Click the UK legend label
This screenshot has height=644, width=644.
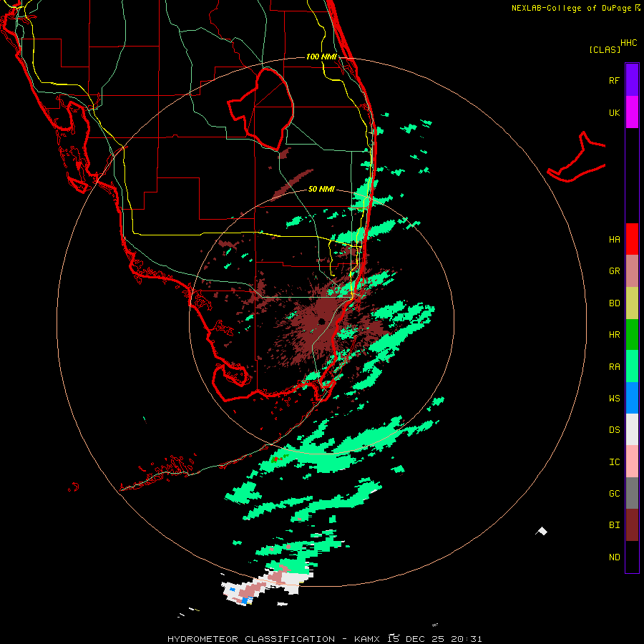614,112
